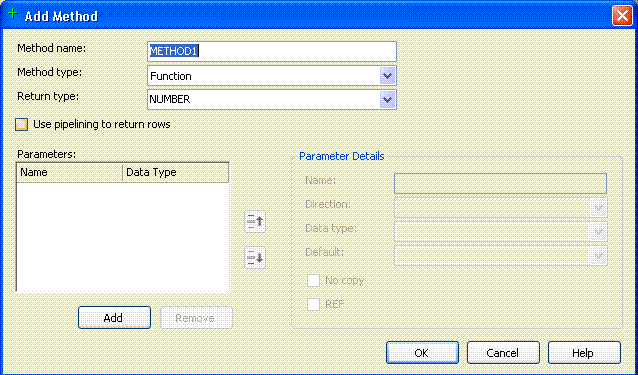This screenshot has width=638, height=375.
Task: Toggle the No copy checkbox
Action: pyautogui.click(x=313, y=280)
